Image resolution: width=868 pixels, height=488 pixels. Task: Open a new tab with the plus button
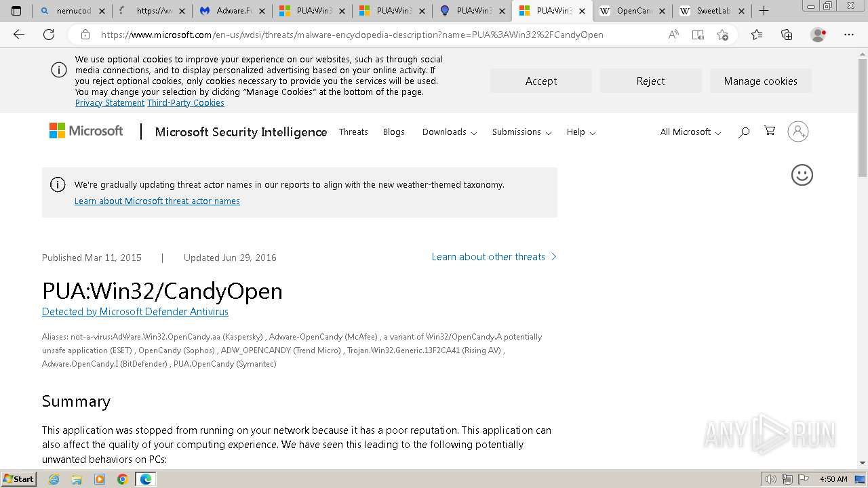tap(764, 11)
